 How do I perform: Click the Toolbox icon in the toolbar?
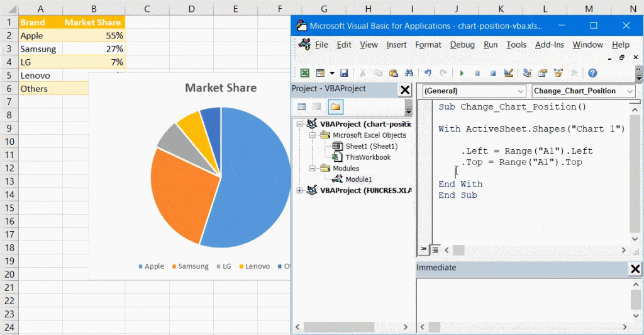click(x=574, y=73)
